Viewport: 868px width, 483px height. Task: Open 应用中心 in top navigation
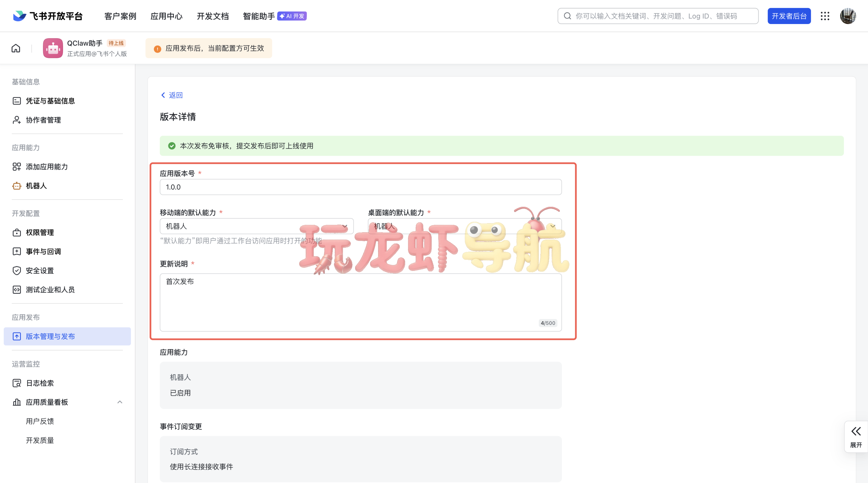tap(167, 16)
